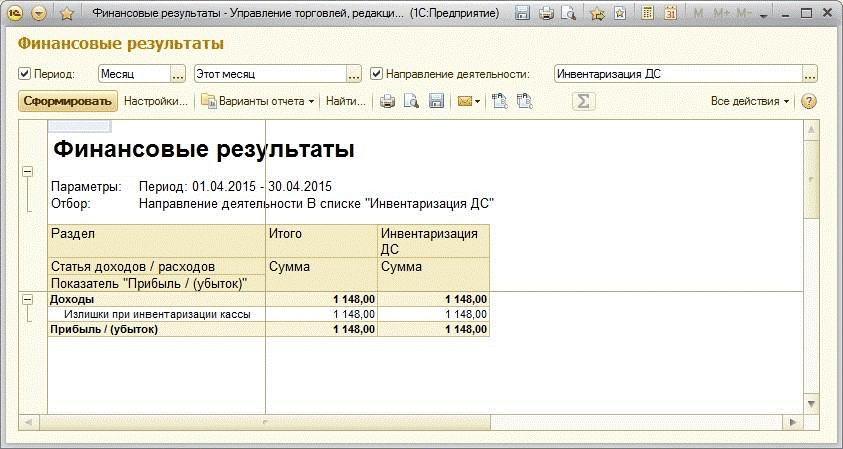The height and width of the screenshot is (449, 843).
Task: Collapse the report parameters header group
Action: point(27,171)
